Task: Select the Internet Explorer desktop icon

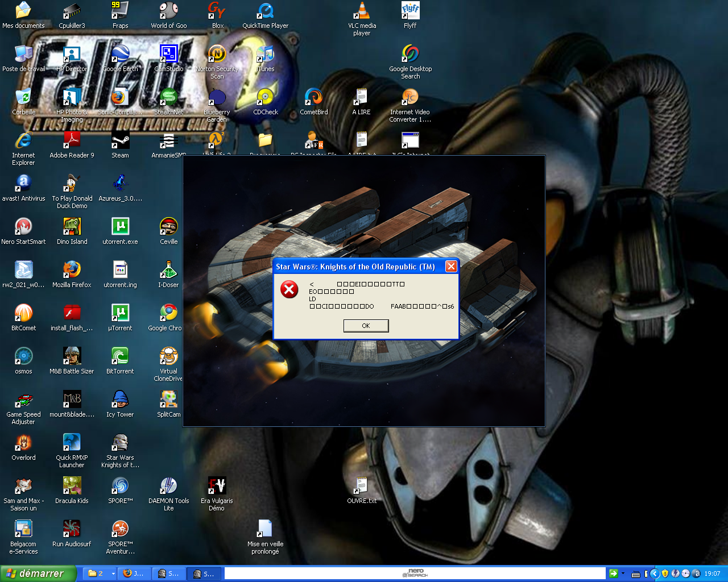Action: (23, 148)
